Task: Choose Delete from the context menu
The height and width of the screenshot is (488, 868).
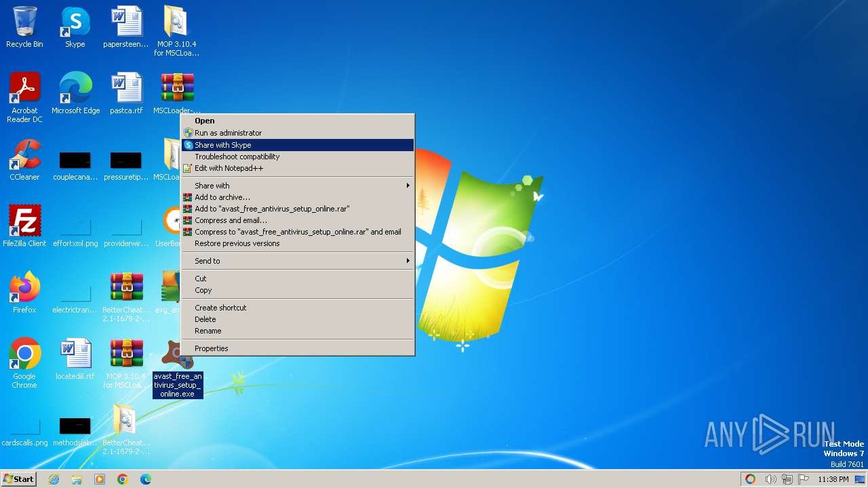Action: [x=298, y=319]
